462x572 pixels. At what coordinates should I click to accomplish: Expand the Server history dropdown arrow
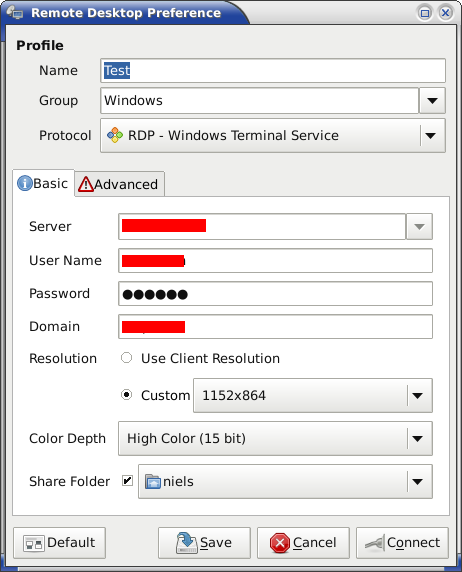(x=419, y=227)
